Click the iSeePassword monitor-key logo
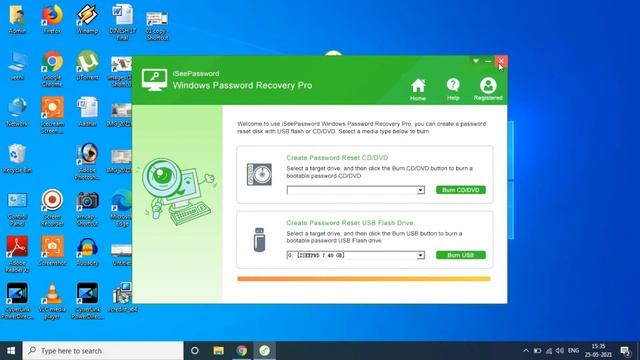Viewport: 640px width, 360px height. point(154,80)
